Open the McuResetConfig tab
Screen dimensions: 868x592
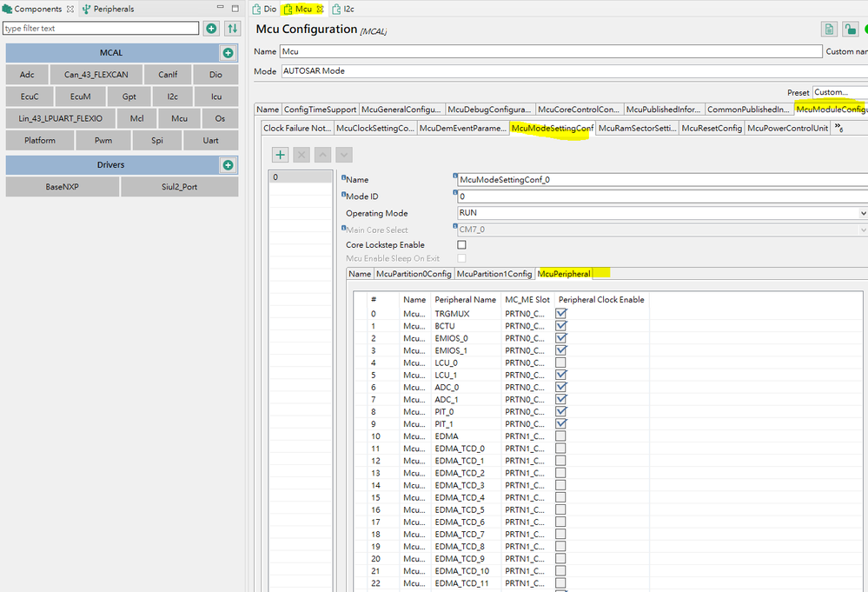click(712, 129)
